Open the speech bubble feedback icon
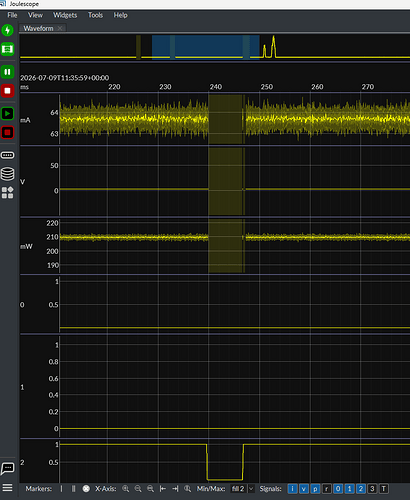This screenshot has width=410, height=500. 7,468
